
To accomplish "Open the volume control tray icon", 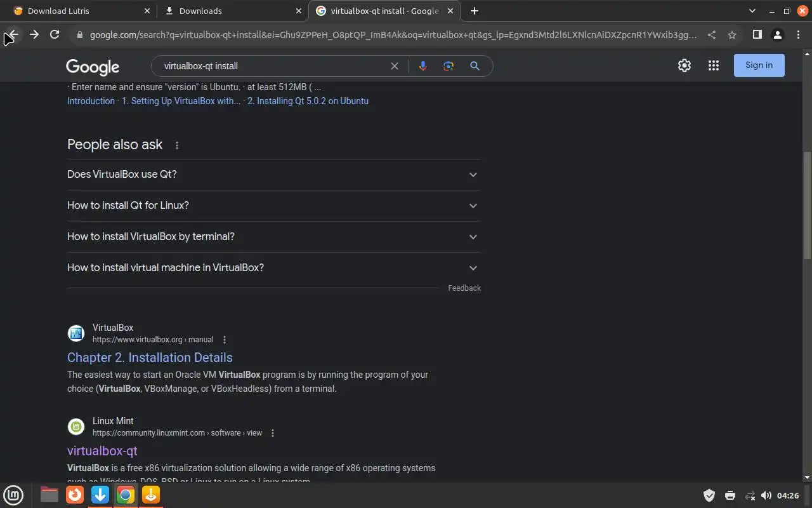I will [766, 495].
